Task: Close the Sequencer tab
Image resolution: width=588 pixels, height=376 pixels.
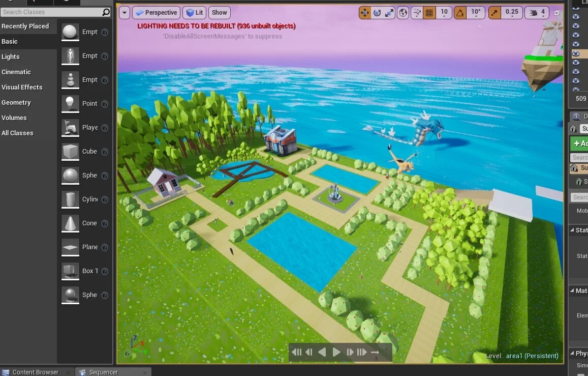Action: [145, 372]
